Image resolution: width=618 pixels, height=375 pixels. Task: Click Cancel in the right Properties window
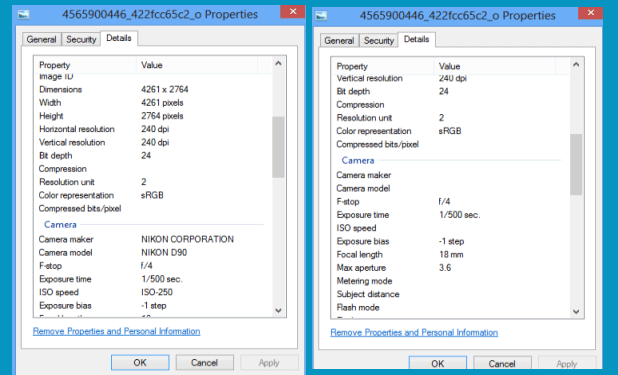coord(502,364)
